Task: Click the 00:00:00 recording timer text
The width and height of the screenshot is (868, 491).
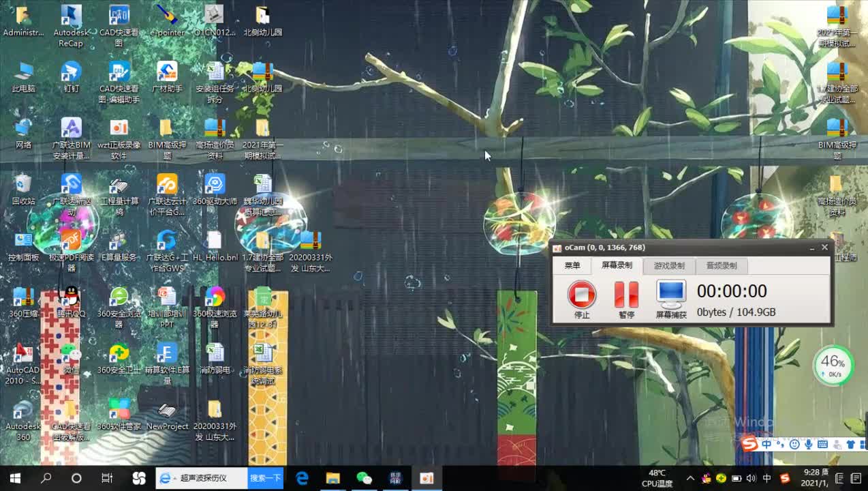Action: [x=732, y=291]
